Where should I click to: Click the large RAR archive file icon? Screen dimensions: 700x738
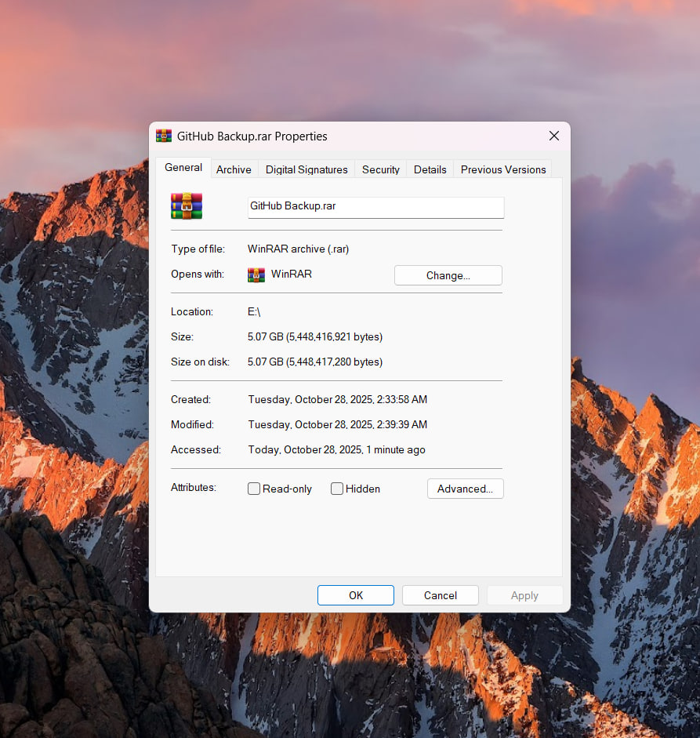(187, 206)
